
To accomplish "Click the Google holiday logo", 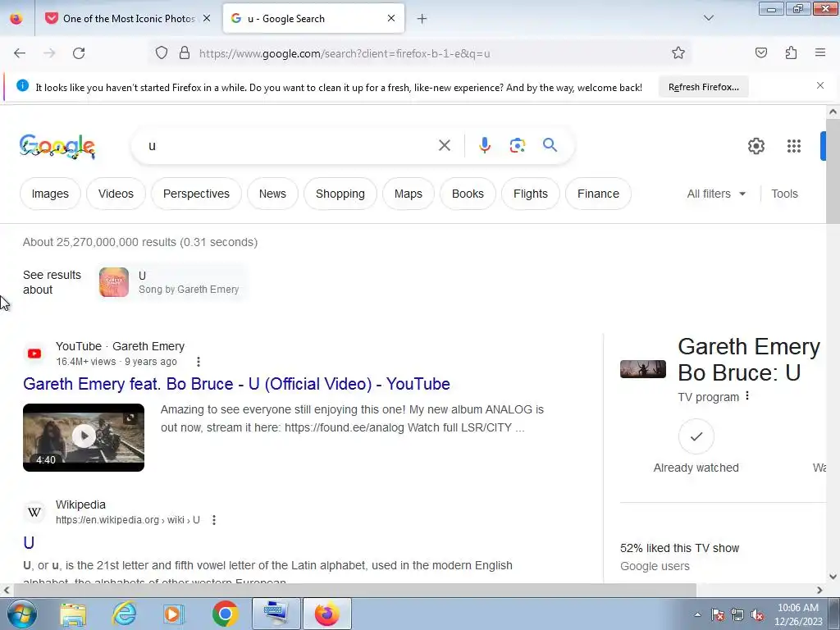I will click(x=57, y=146).
